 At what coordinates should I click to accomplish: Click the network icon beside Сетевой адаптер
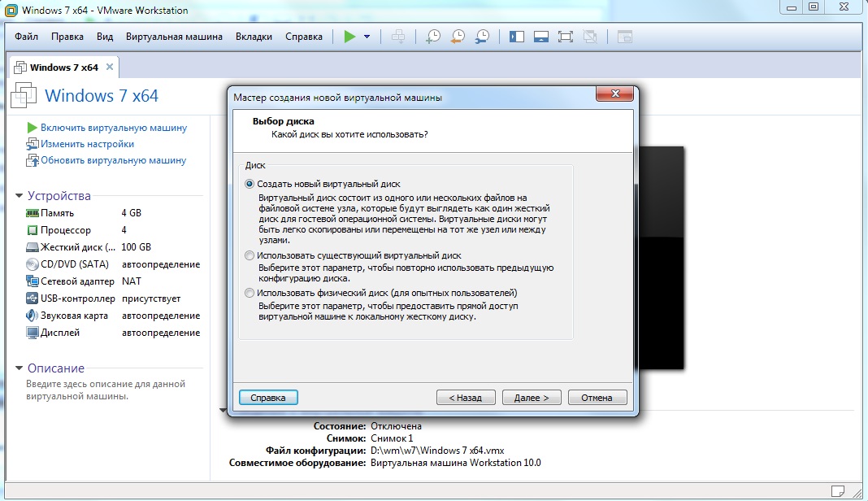[33, 281]
